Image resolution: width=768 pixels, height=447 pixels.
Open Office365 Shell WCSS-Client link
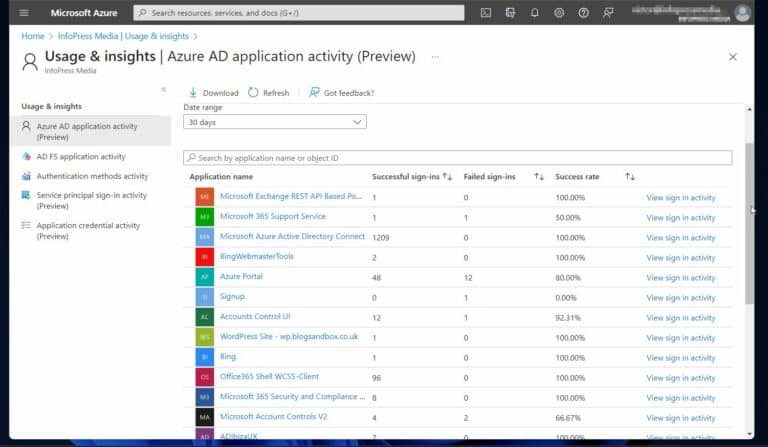point(269,376)
